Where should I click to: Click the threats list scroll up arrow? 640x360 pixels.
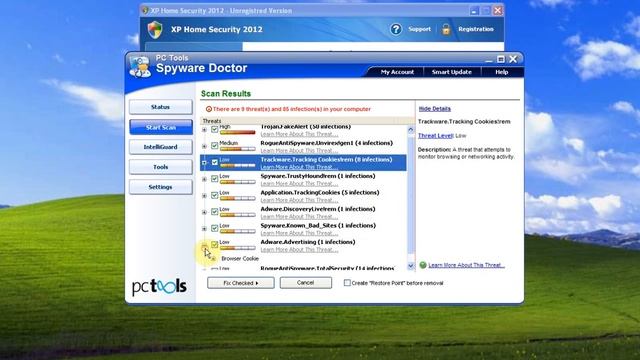click(411, 130)
